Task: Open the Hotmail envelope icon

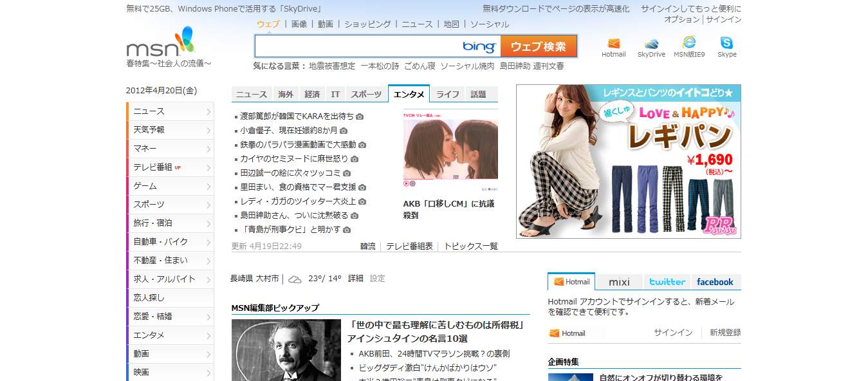Action: 613,43
